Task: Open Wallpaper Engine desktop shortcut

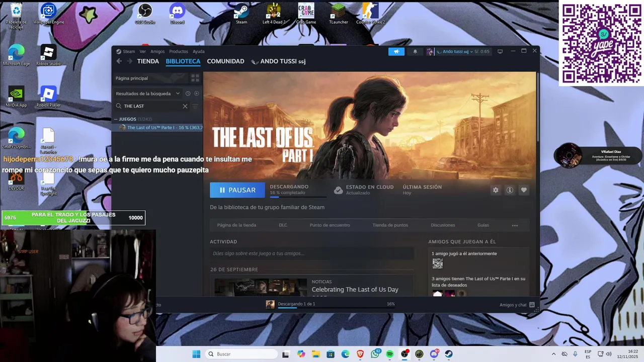Action: click(x=48, y=14)
